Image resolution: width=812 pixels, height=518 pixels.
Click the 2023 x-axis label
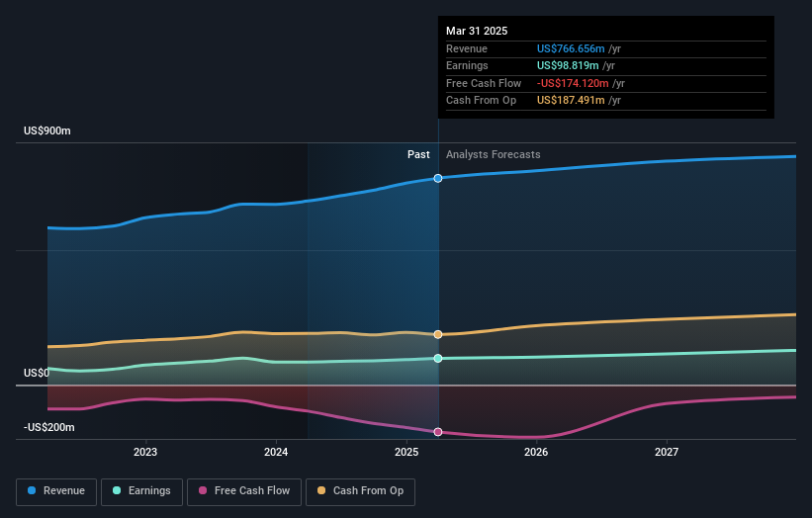pyautogui.click(x=145, y=452)
